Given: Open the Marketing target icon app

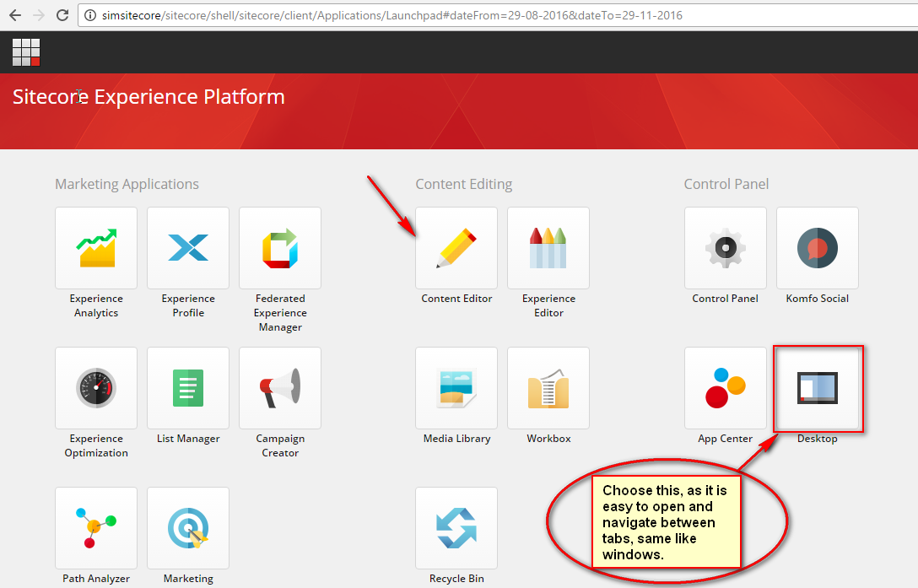Looking at the screenshot, I should [x=188, y=527].
